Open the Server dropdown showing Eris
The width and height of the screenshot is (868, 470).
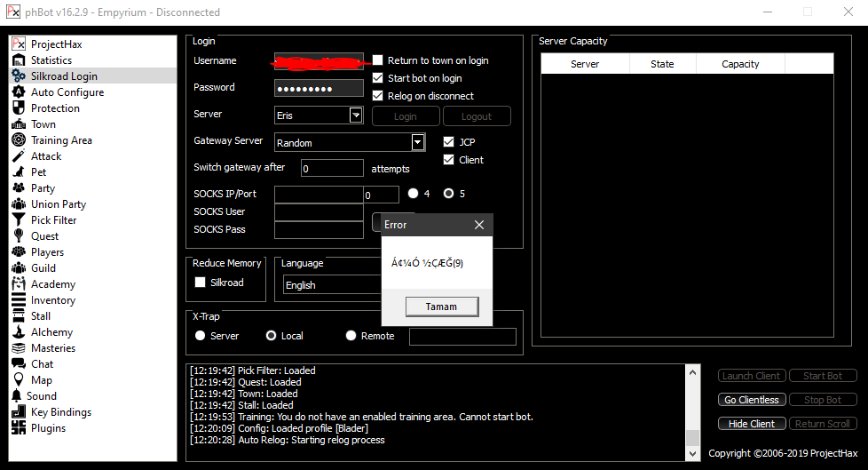tap(356, 116)
